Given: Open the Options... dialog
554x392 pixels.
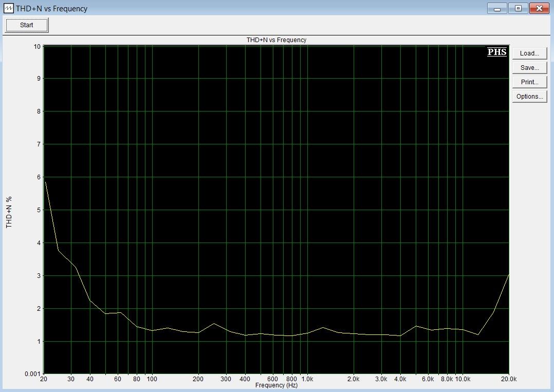Looking at the screenshot, I should [529, 97].
